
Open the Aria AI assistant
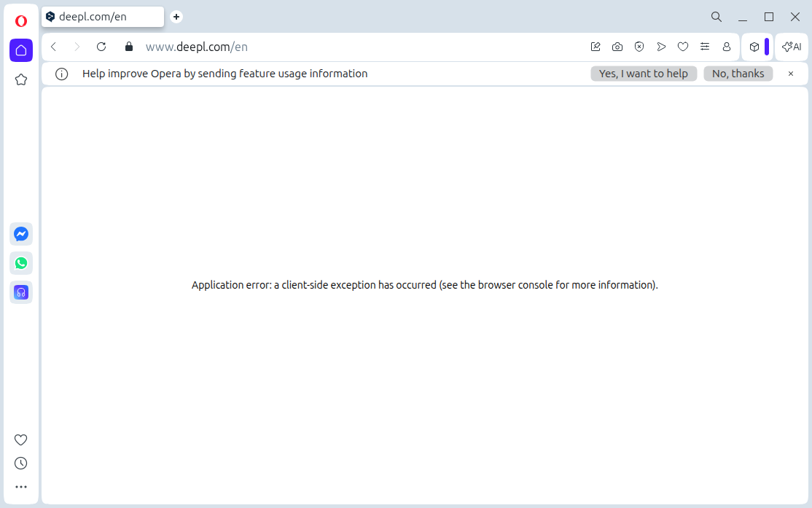[791, 47]
